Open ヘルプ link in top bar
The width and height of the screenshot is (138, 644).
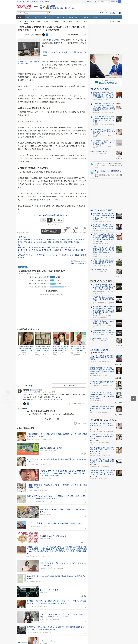tap(94, 2)
